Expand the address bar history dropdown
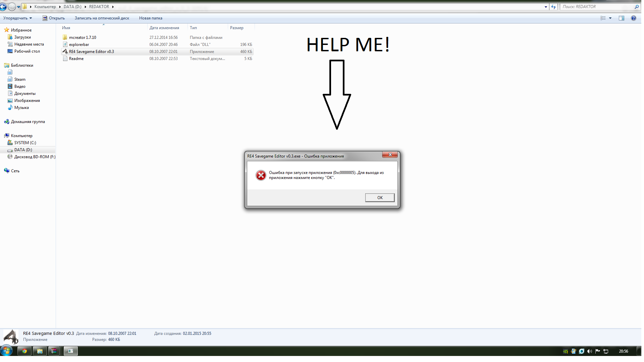The width and height of the screenshot is (644, 362). point(546,7)
